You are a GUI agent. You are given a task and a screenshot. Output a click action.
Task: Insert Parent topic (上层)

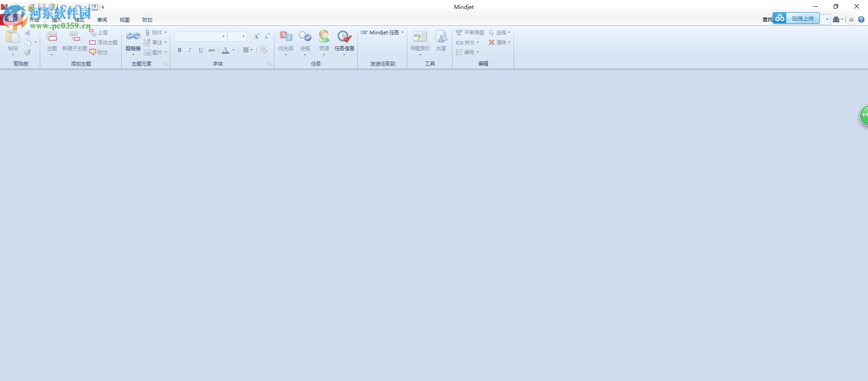pyautogui.click(x=99, y=33)
